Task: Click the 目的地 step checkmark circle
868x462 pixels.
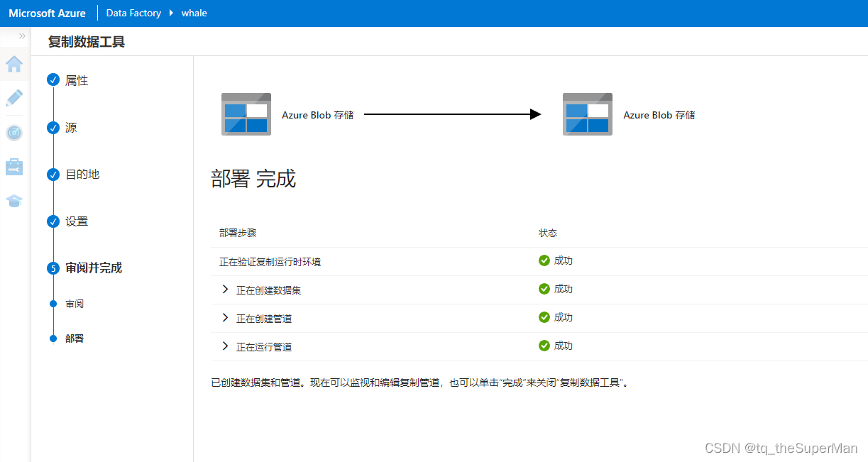Action: pyautogui.click(x=53, y=175)
